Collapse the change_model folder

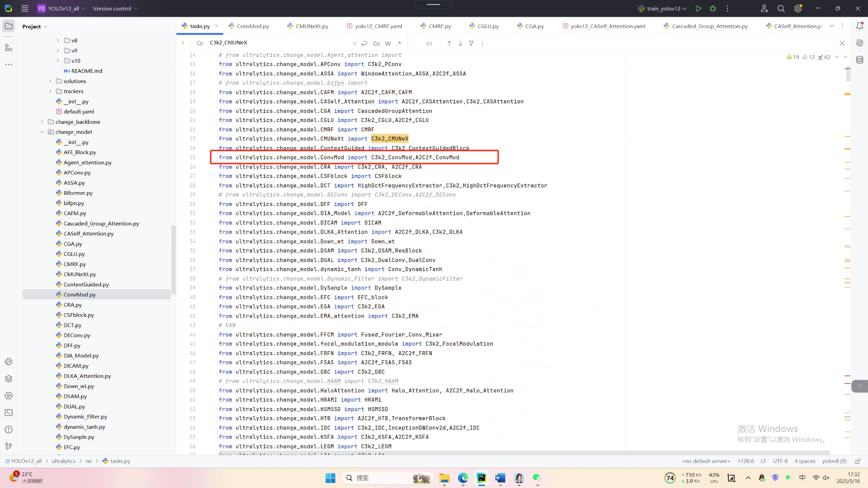pyautogui.click(x=42, y=132)
